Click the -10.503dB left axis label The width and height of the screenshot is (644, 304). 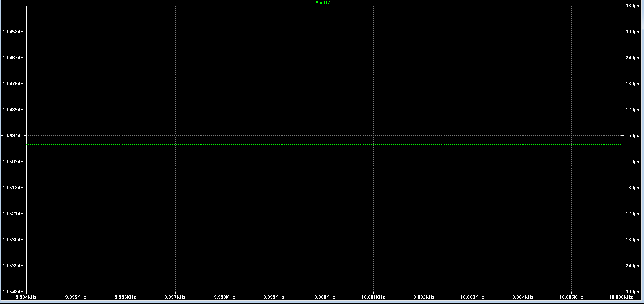click(12, 162)
